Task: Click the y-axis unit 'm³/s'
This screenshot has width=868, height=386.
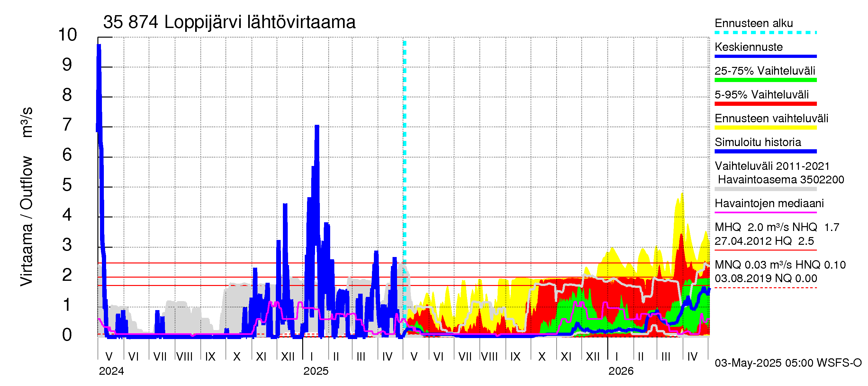Action: pyautogui.click(x=26, y=122)
